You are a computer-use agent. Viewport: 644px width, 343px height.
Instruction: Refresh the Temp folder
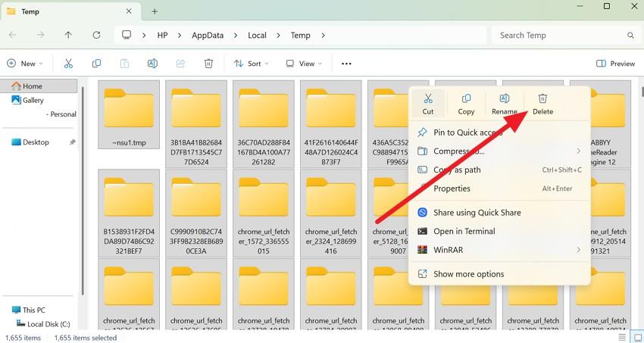point(96,36)
